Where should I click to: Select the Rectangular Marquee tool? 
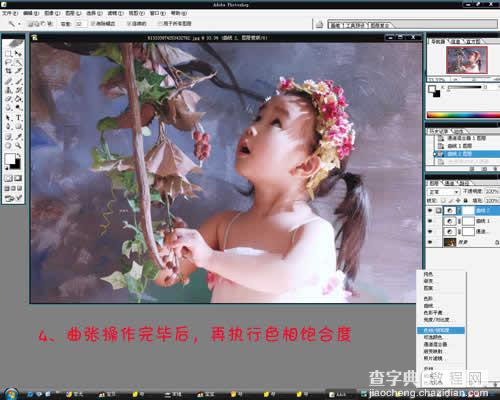[9, 54]
